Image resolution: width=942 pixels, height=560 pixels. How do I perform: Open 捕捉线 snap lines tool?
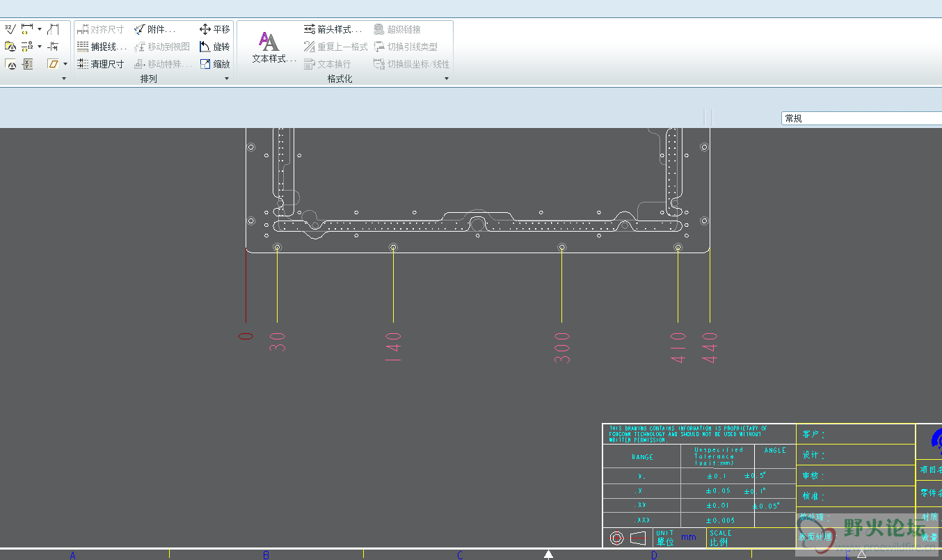[102, 47]
